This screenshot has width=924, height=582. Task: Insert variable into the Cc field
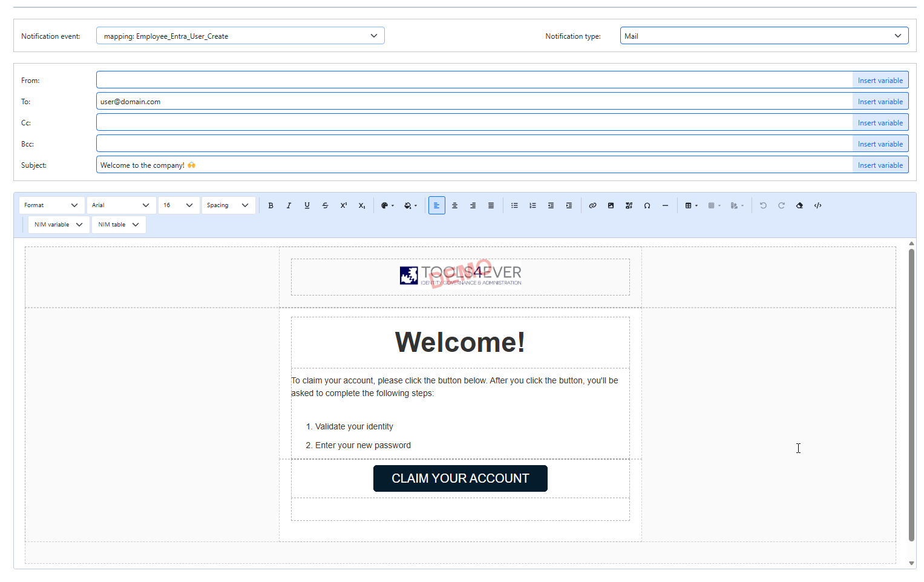tap(880, 122)
